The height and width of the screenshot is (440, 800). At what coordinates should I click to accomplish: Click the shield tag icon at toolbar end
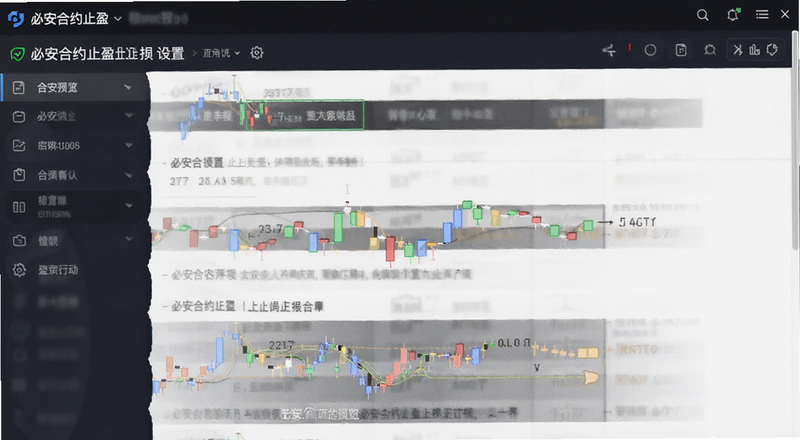(772, 50)
